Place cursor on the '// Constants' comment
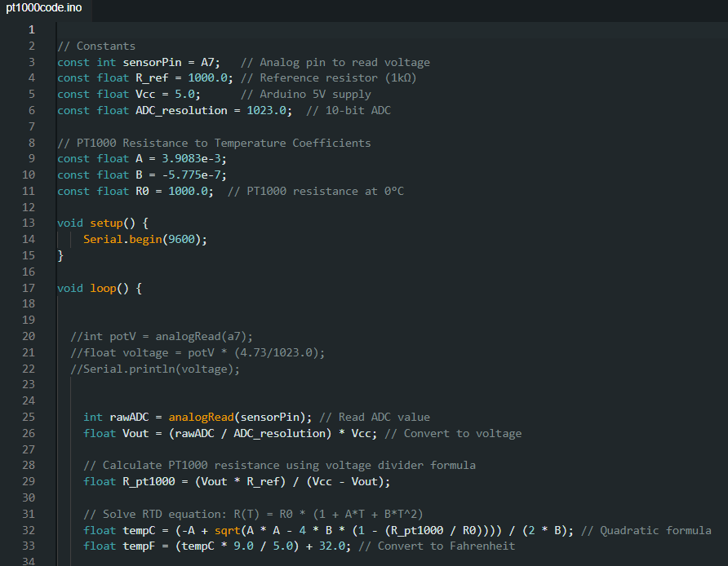This screenshot has height=566, width=728. tap(96, 46)
